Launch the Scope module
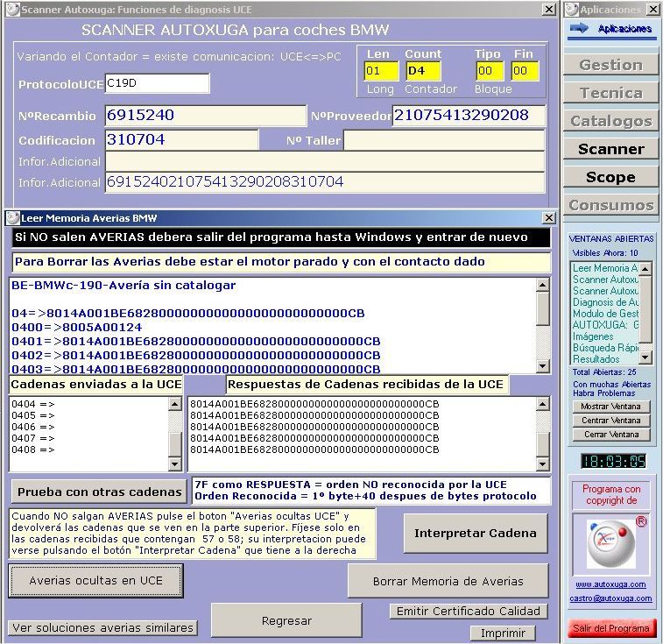663x644 pixels. [x=610, y=177]
